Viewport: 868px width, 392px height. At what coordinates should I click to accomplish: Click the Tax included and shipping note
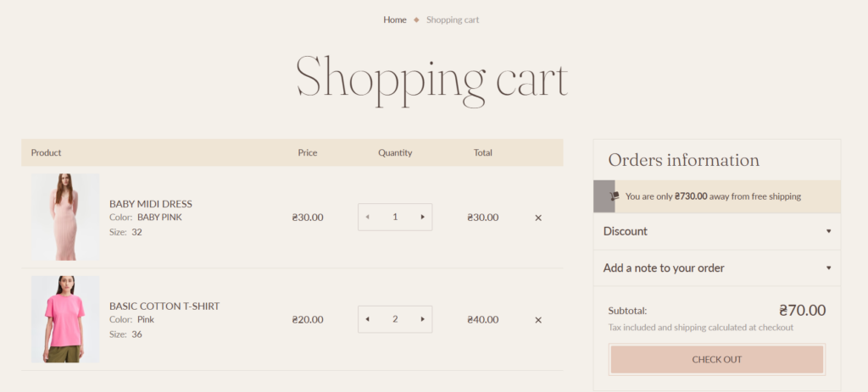701,328
